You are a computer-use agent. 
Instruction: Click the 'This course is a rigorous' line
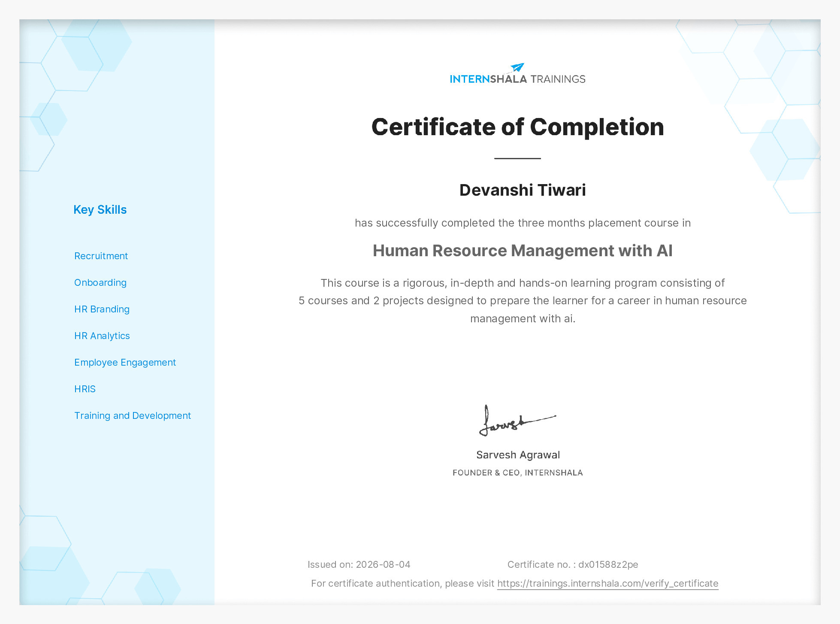523,283
